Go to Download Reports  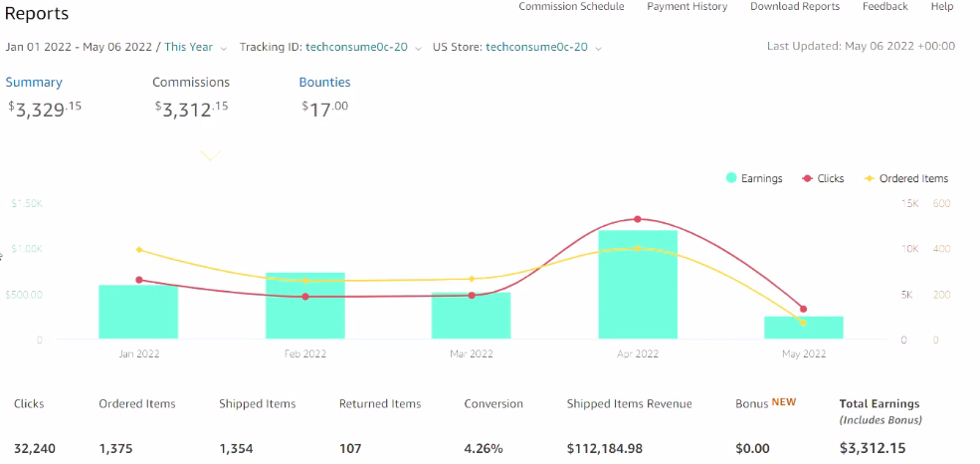(x=795, y=6)
